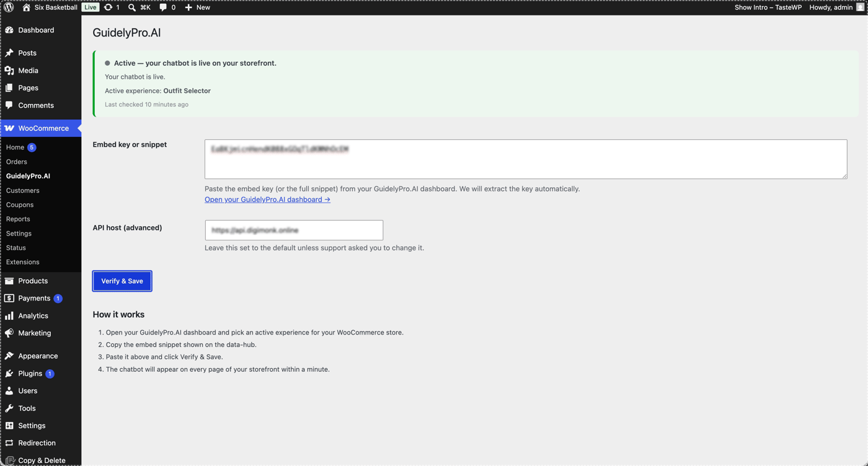Click the Media icon in sidebar
Image resolution: width=868 pixels, height=466 pixels.
pos(9,71)
